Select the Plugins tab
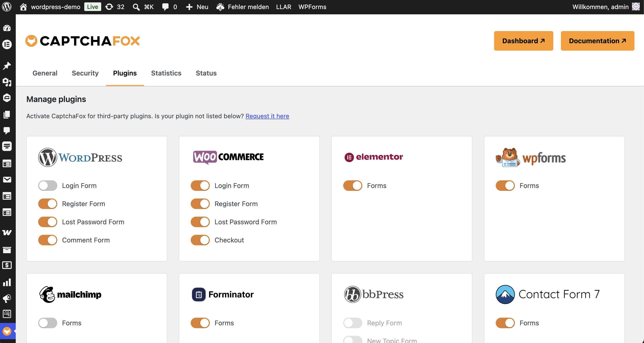 tap(125, 73)
